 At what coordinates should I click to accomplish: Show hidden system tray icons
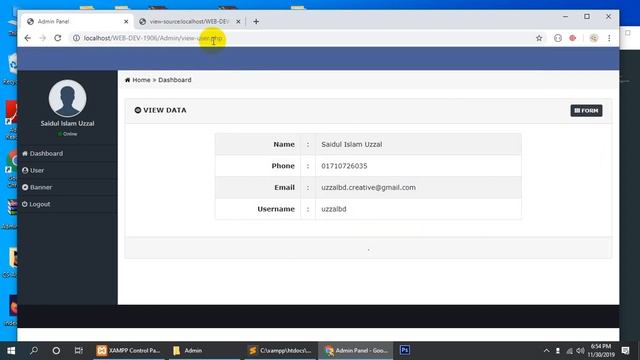pyautogui.click(x=546, y=351)
